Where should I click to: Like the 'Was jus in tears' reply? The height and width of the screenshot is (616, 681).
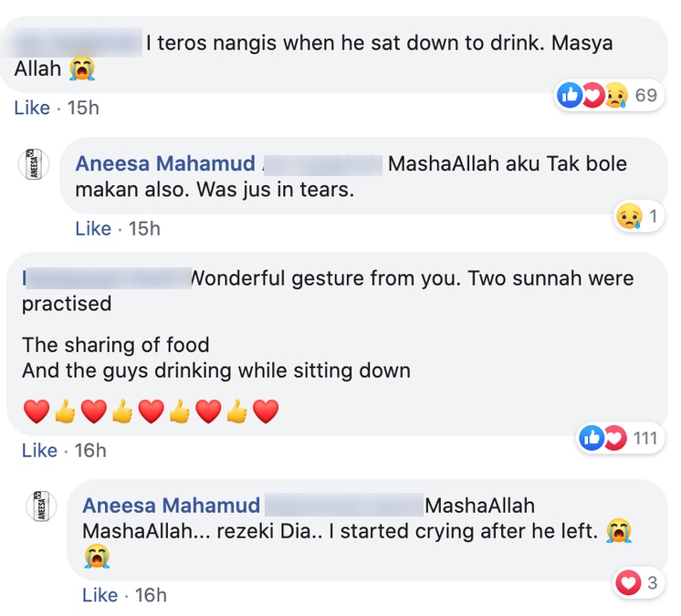[x=93, y=228]
